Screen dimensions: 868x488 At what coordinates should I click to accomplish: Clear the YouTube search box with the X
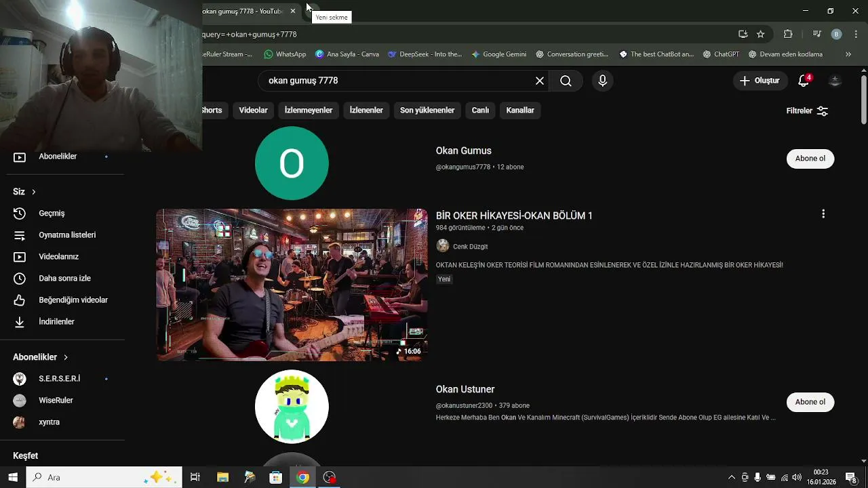click(x=540, y=81)
